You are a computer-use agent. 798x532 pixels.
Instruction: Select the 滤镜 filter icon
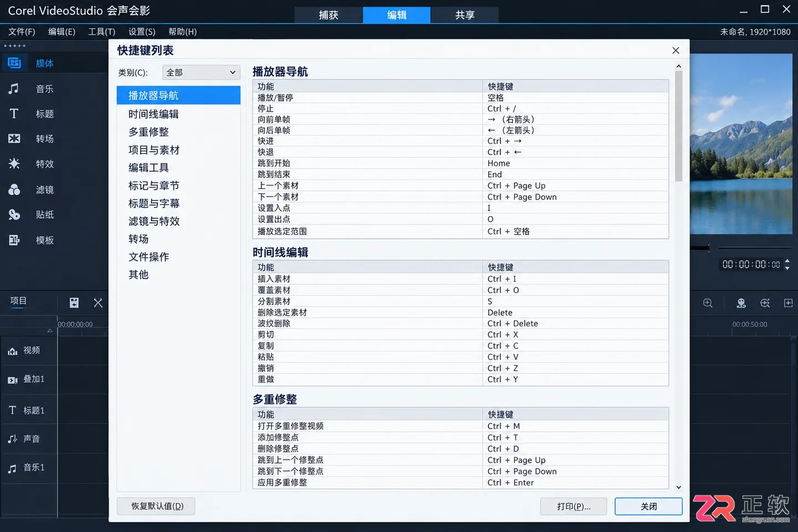14,190
